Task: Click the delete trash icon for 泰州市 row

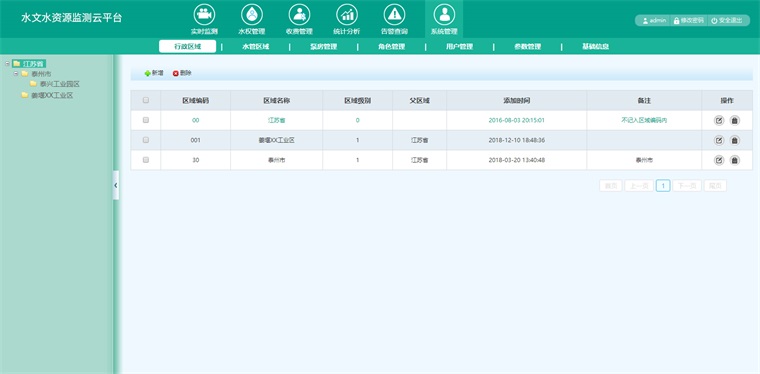Action: 735,160
